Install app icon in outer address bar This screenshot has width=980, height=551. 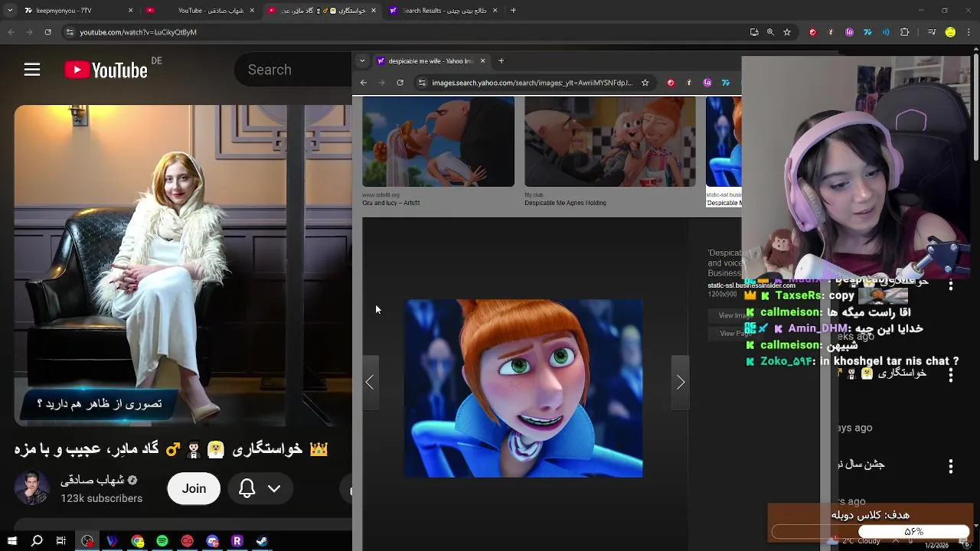(x=754, y=32)
